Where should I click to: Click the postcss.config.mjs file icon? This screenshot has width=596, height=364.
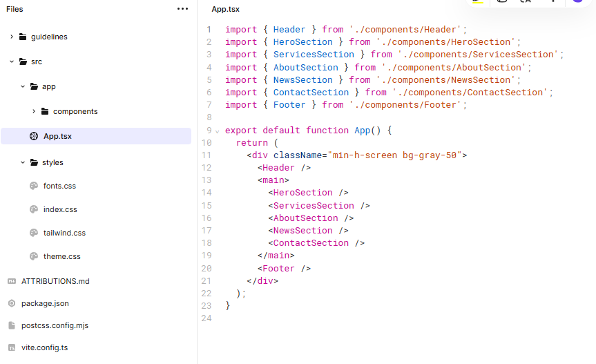(11, 325)
